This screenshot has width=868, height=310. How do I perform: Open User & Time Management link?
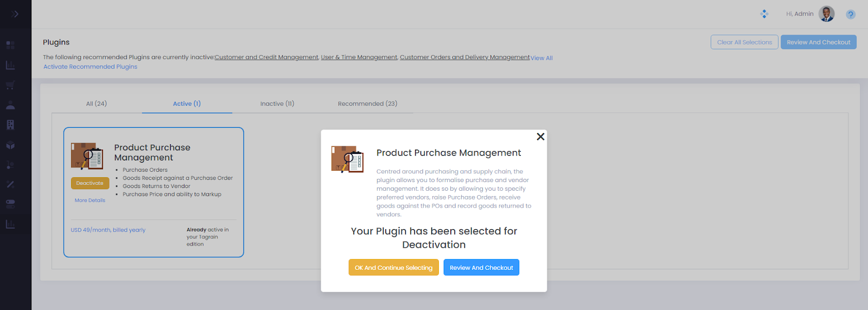(359, 57)
